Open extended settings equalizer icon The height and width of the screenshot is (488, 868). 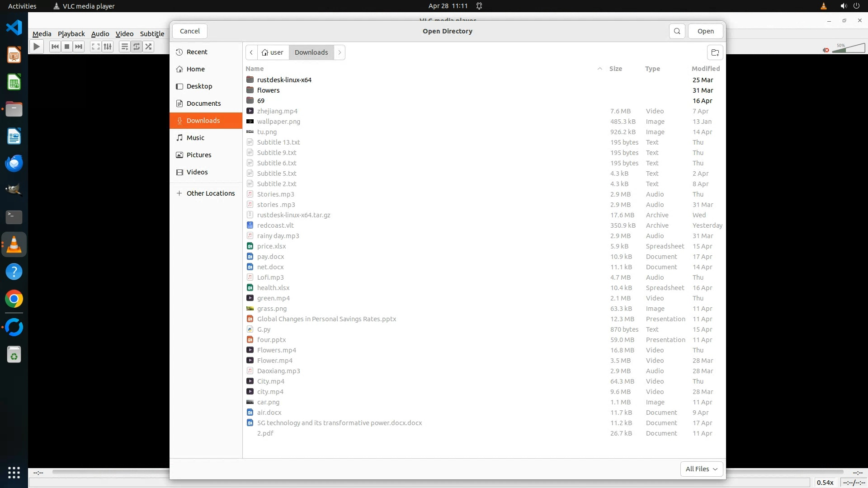pos(108,47)
